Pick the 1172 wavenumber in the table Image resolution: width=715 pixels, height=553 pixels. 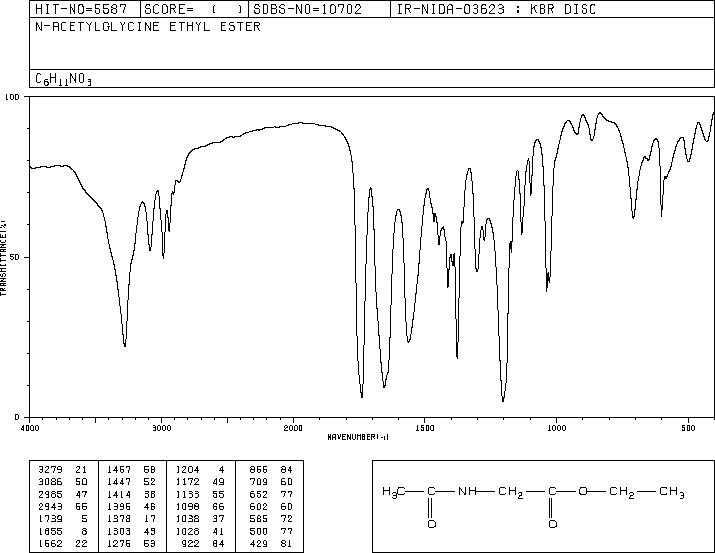tap(187, 482)
